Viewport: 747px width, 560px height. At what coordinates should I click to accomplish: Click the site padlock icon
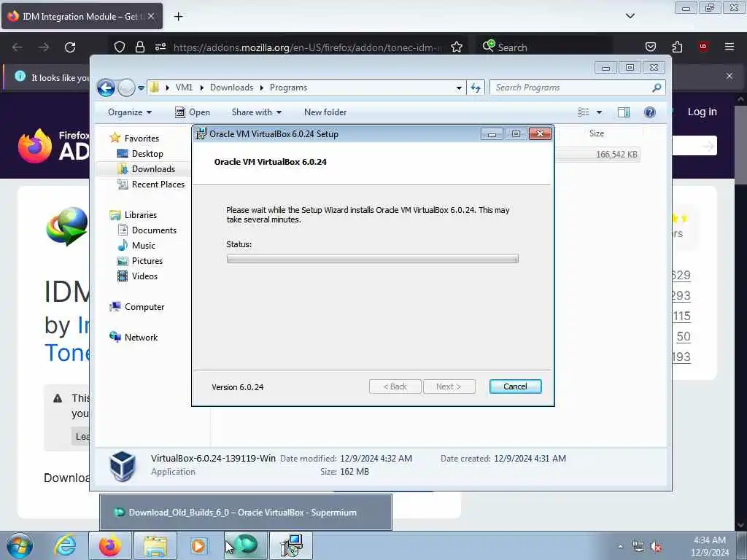[139, 47]
